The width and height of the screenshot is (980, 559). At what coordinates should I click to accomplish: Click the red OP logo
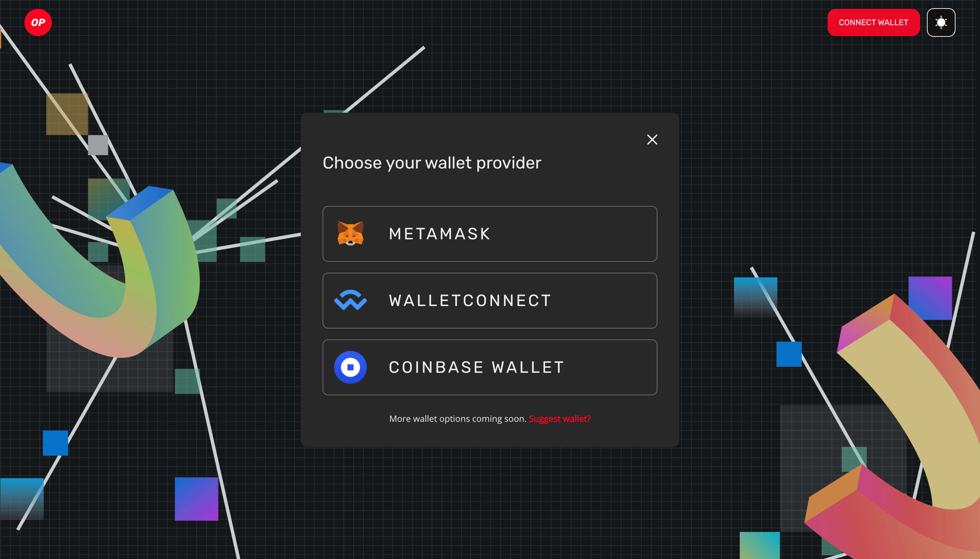[x=38, y=22]
